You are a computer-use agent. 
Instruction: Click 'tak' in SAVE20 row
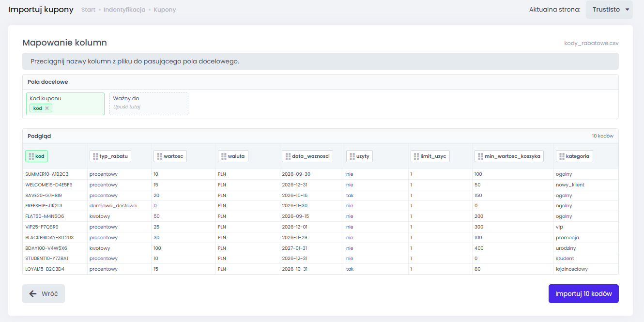point(350,195)
